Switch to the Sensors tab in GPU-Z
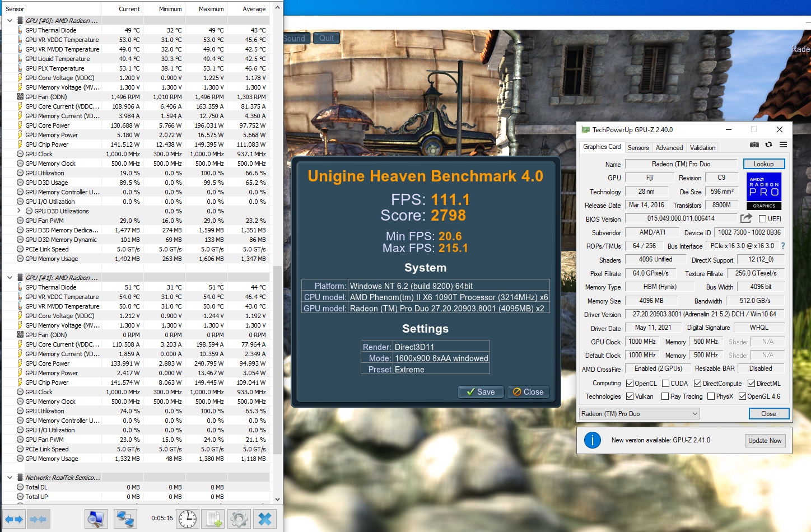Screen dimensions: 811x532 [x=638, y=148]
